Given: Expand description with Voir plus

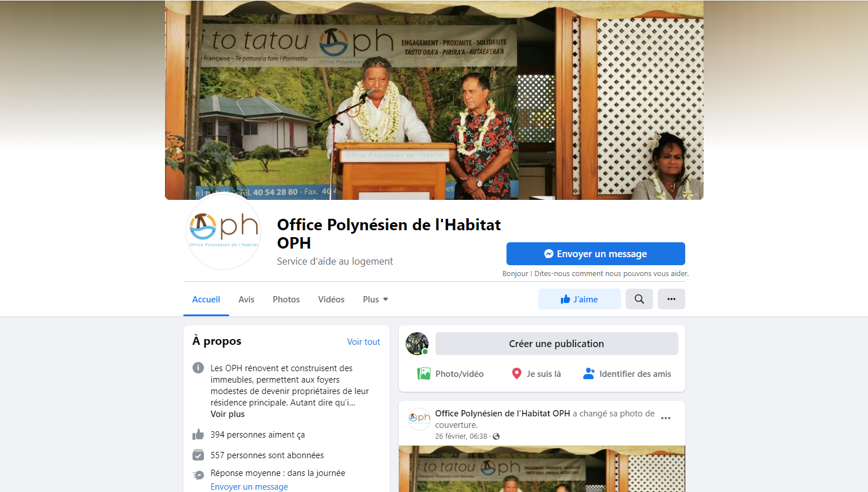Looking at the screenshot, I should 227,414.
